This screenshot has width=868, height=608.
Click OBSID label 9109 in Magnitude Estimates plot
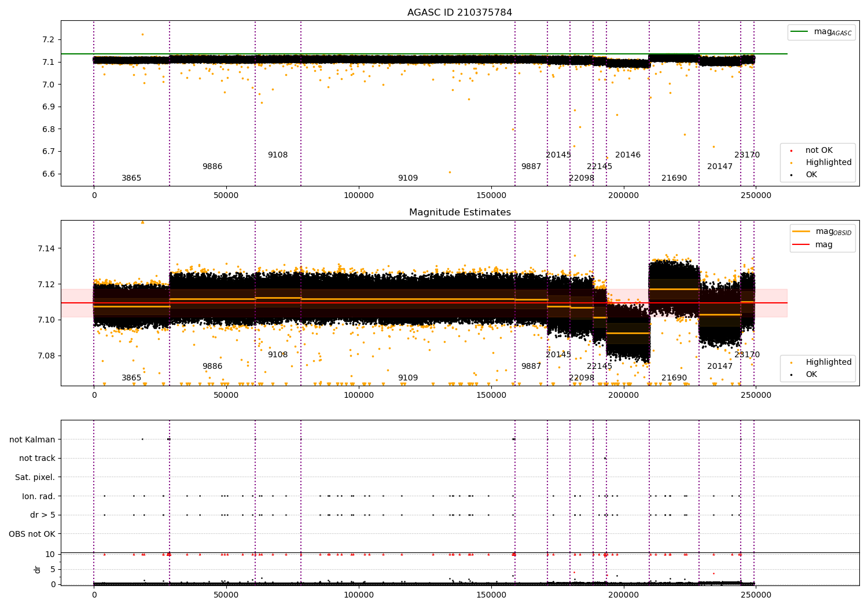[408, 378]
